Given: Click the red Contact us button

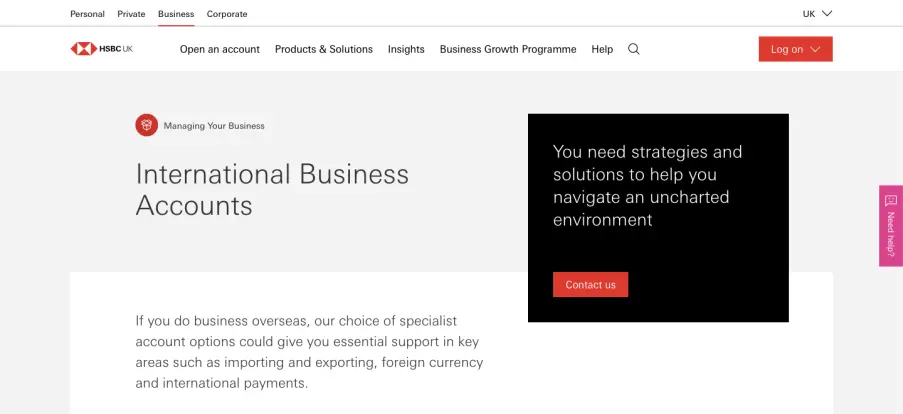Looking at the screenshot, I should (x=590, y=284).
